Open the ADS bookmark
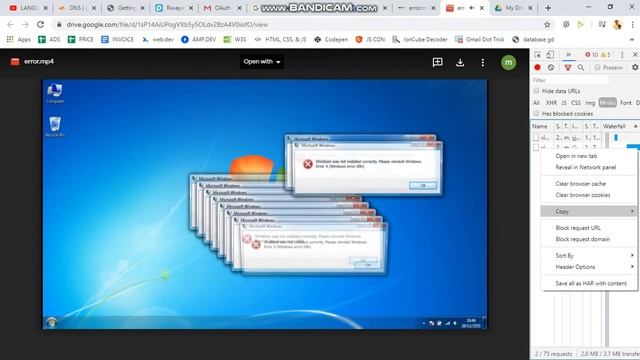Viewport: 640px width, 360px height. 49,40
